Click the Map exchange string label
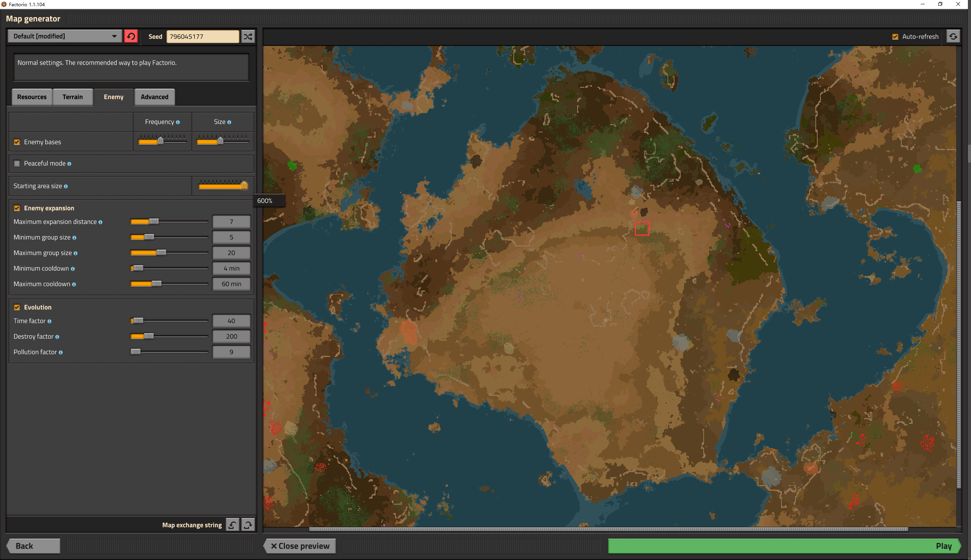 coord(192,525)
